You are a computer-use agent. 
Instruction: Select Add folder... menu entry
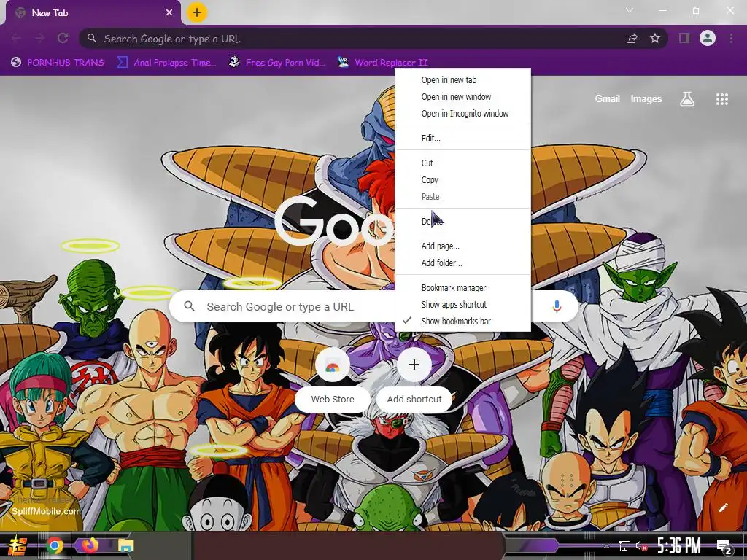[x=462, y=262]
